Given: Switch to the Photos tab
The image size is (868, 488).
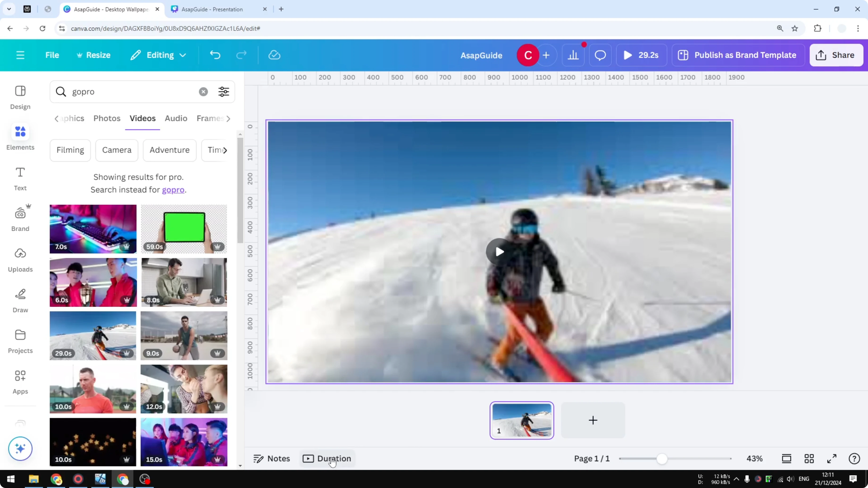Looking at the screenshot, I should click(106, 118).
